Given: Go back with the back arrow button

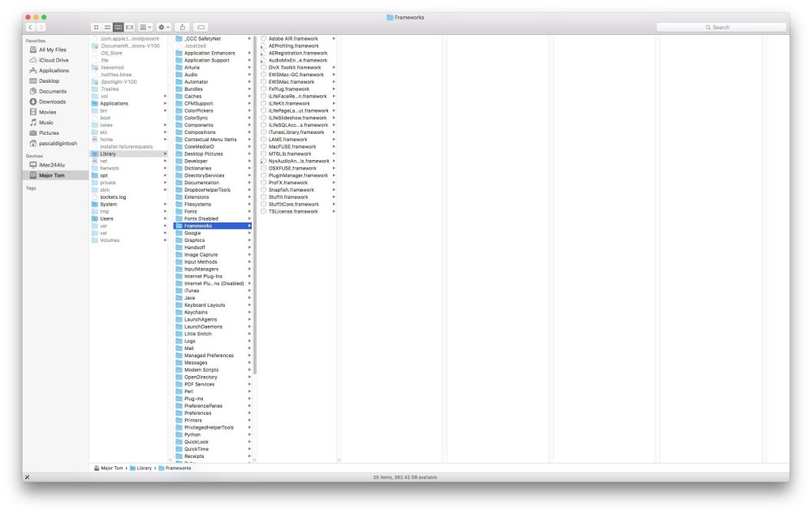Looking at the screenshot, I should pos(31,27).
